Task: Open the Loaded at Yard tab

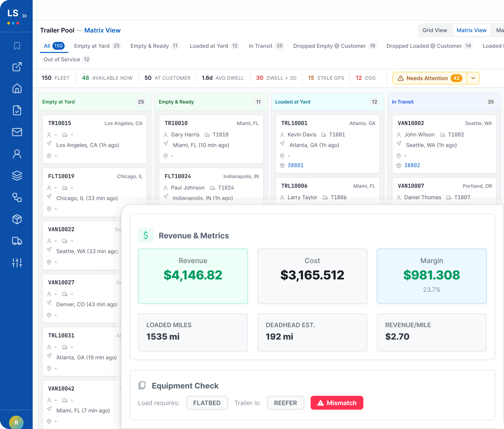Action: tap(214, 46)
